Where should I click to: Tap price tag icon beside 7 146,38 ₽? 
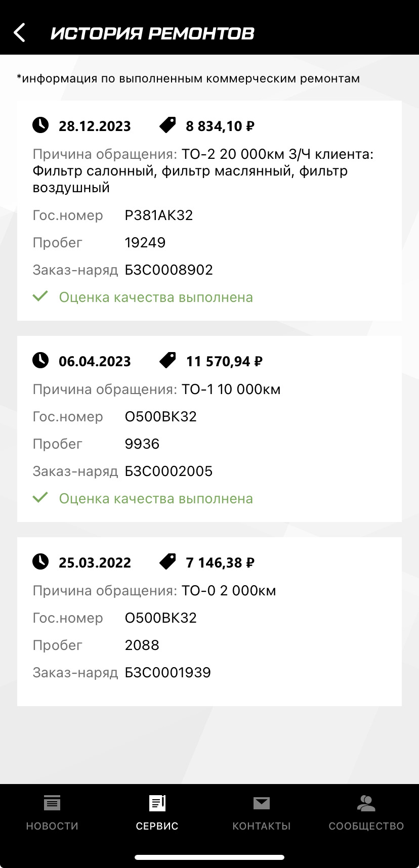click(x=167, y=561)
